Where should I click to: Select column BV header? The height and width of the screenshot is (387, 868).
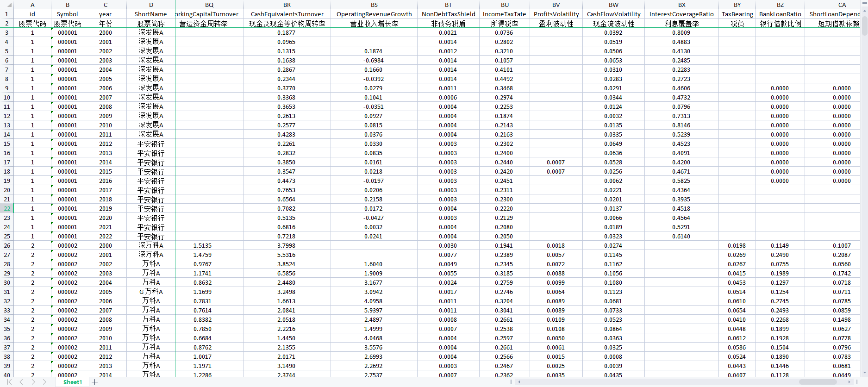[556, 5]
